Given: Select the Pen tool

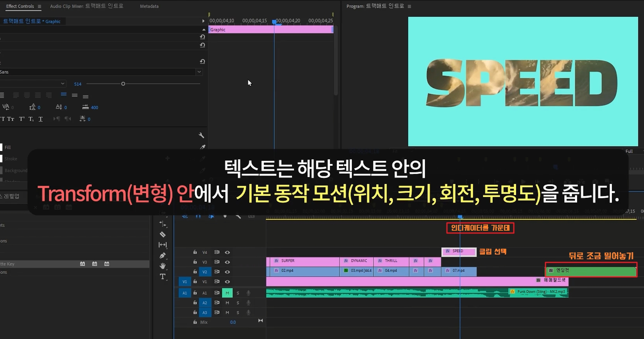Looking at the screenshot, I should [x=163, y=255].
